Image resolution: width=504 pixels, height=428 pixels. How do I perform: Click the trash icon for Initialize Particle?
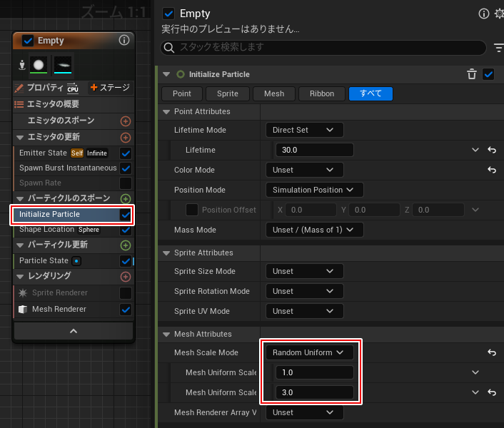tap(471, 74)
